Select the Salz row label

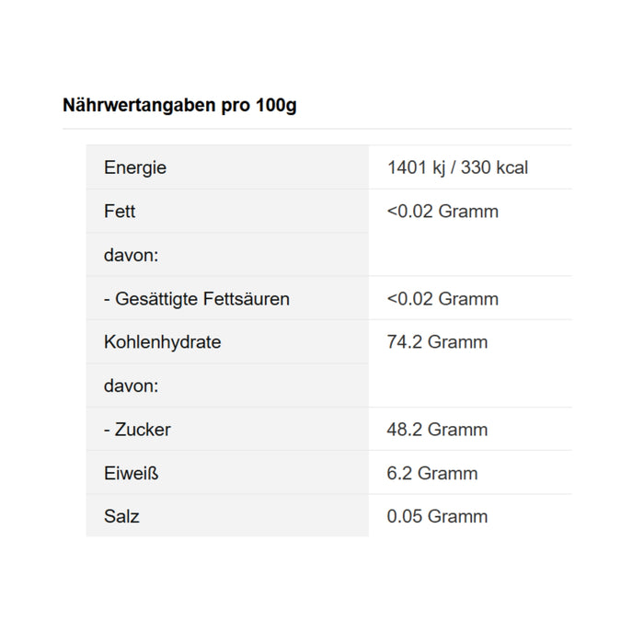(x=121, y=516)
